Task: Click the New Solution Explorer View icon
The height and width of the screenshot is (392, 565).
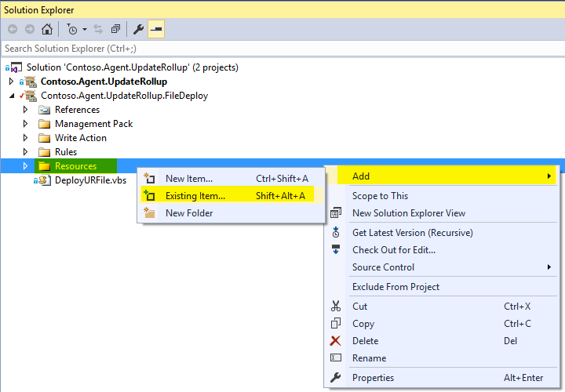Action: coord(336,212)
